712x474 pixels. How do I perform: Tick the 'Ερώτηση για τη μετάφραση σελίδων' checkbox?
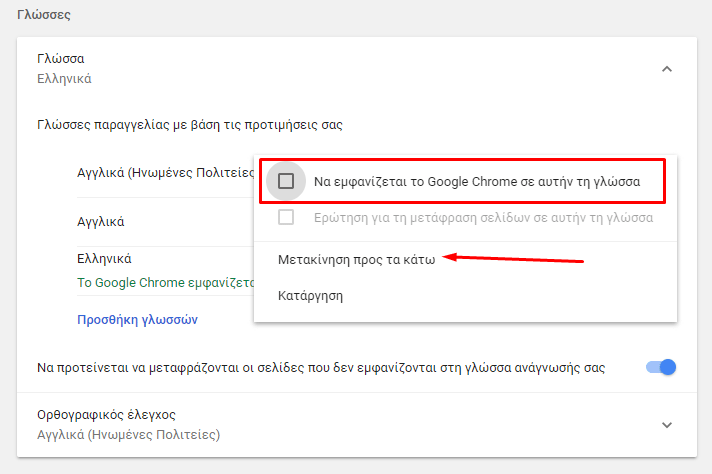(286, 217)
